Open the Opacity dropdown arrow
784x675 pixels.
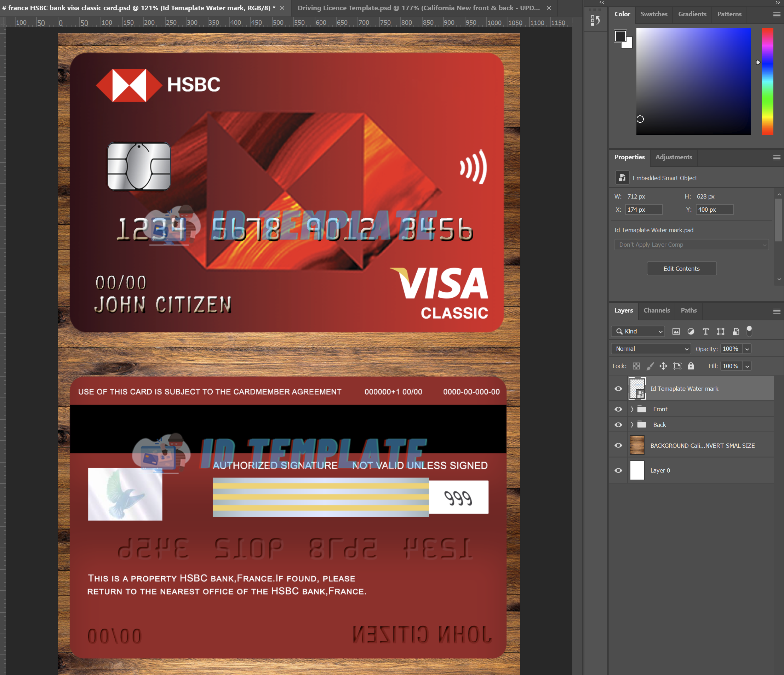[x=747, y=349]
